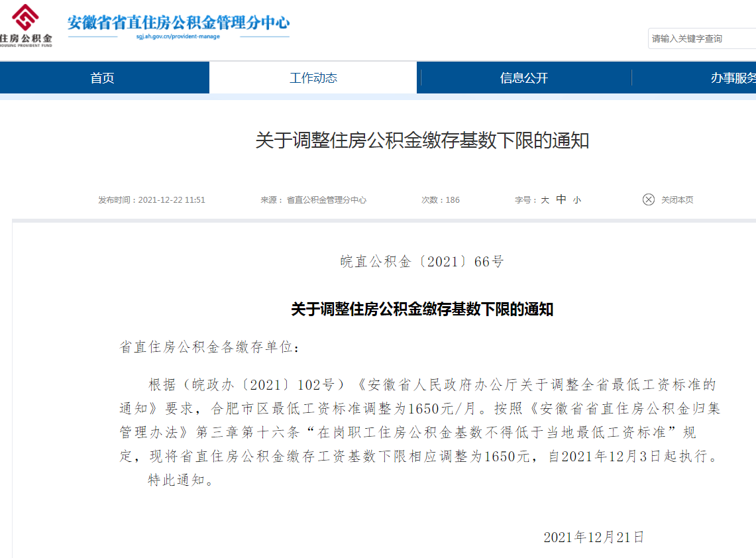Image resolution: width=756 pixels, height=558 pixels.
Task: Go to the 首页 navigation tab
Action: click(x=103, y=78)
